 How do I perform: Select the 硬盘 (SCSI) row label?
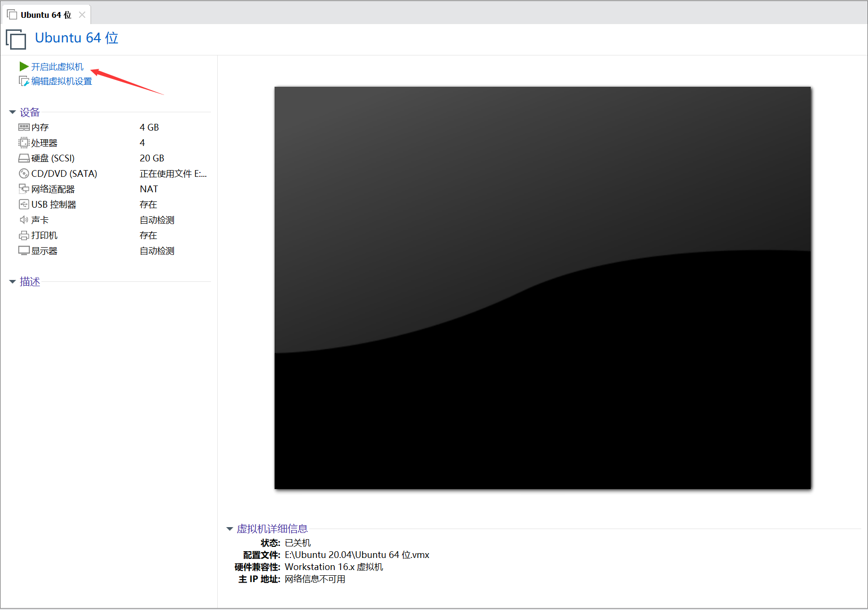click(53, 158)
